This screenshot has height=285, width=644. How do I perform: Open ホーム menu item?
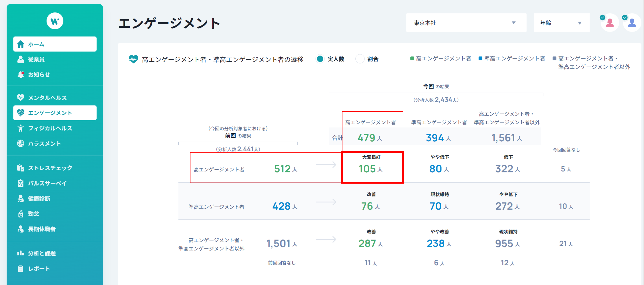tap(55, 44)
